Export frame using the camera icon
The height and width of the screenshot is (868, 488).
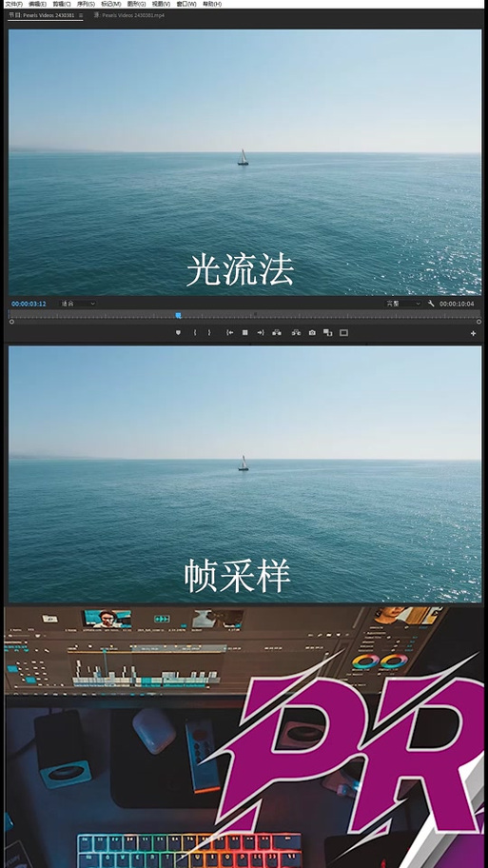pyautogui.click(x=312, y=333)
